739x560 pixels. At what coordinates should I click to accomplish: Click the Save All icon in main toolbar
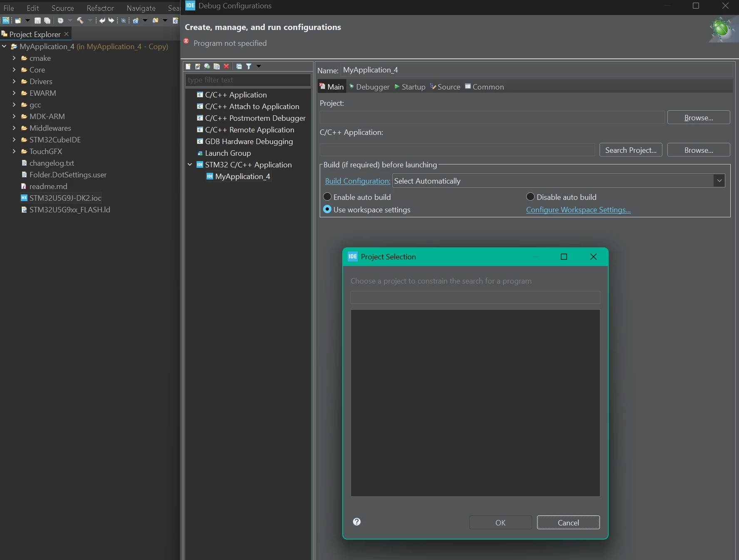click(47, 20)
